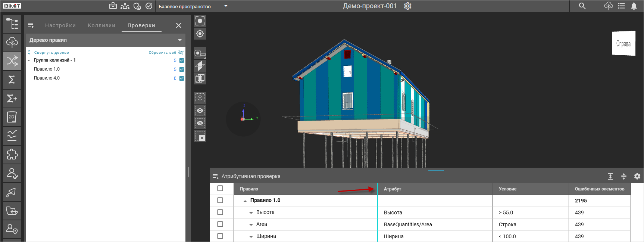Select the collisions shuffle icon in sidebar
Image resolution: width=644 pixels, height=242 pixels.
click(12, 61)
